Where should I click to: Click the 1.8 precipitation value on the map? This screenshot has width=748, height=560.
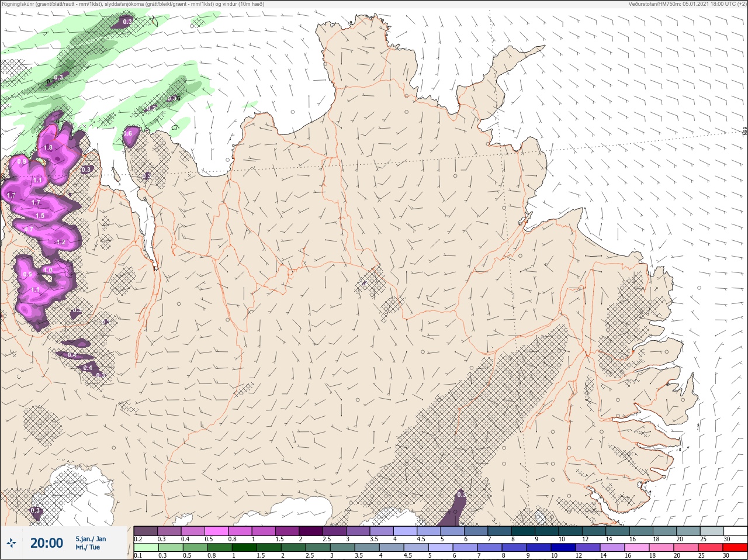coord(49,147)
